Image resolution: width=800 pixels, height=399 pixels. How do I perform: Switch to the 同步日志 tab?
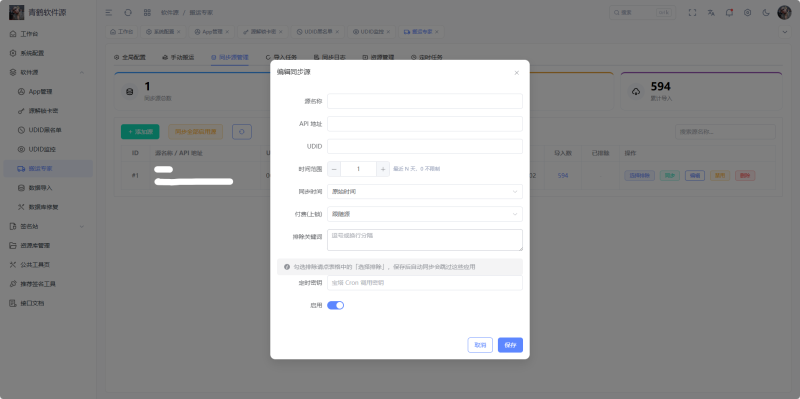point(330,57)
